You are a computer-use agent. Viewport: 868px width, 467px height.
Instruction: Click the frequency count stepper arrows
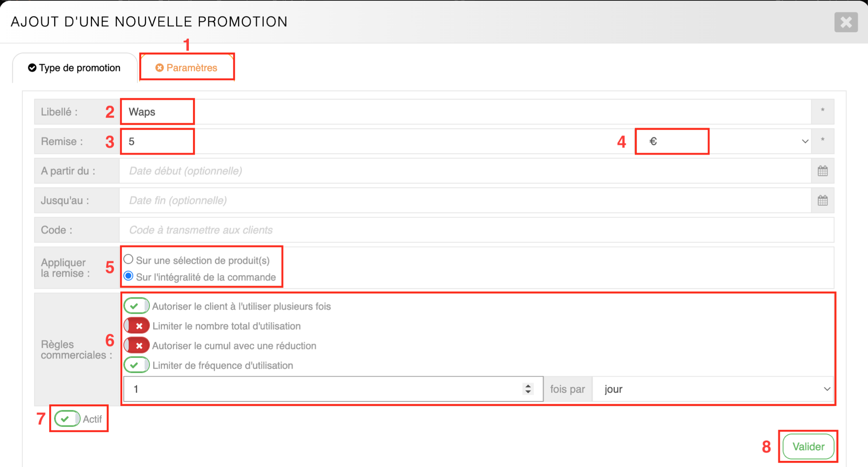pos(528,389)
